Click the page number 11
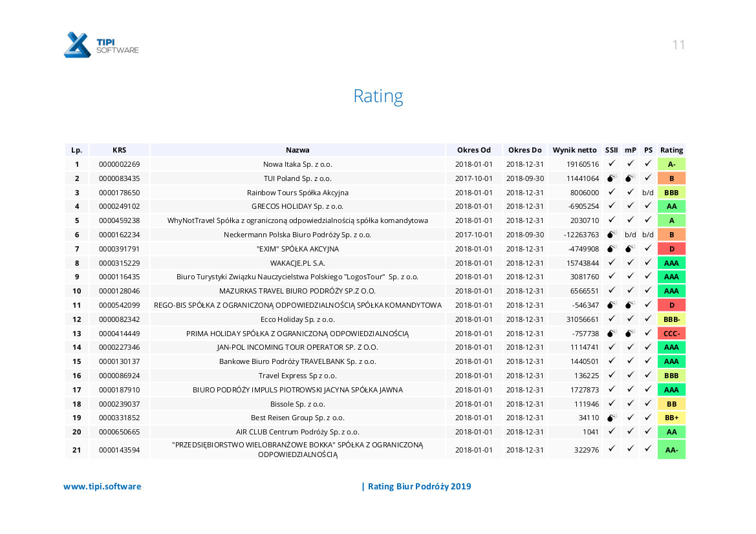The width and height of the screenshot is (756, 534). [678, 45]
